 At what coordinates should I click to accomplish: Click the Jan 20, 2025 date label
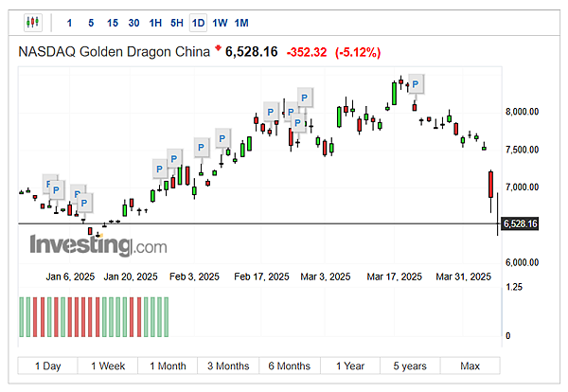(131, 276)
